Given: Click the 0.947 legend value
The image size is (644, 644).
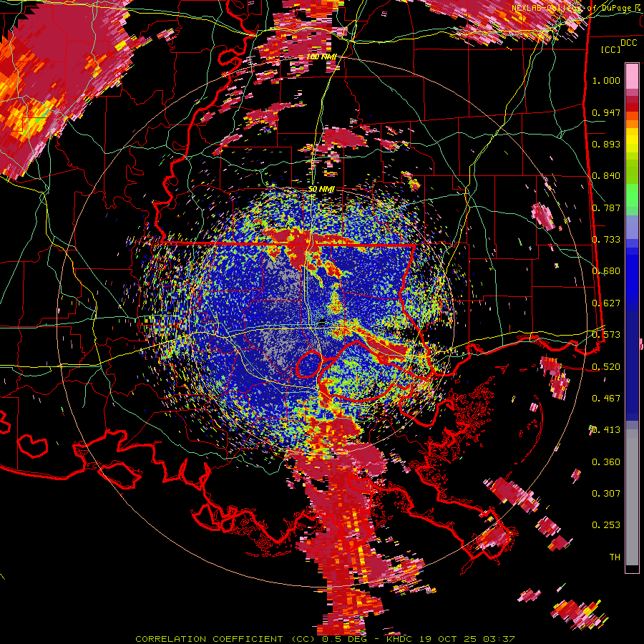Looking at the screenshot, I should click(x=606, y=112).
